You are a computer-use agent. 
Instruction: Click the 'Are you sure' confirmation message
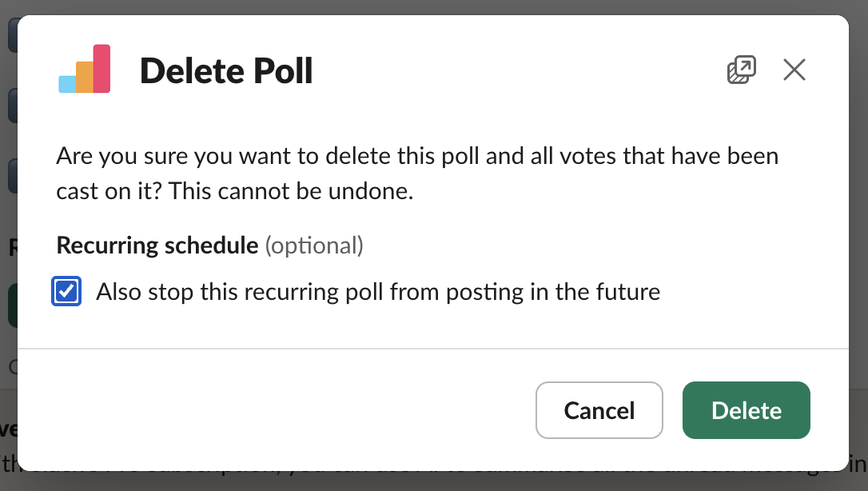416,156
